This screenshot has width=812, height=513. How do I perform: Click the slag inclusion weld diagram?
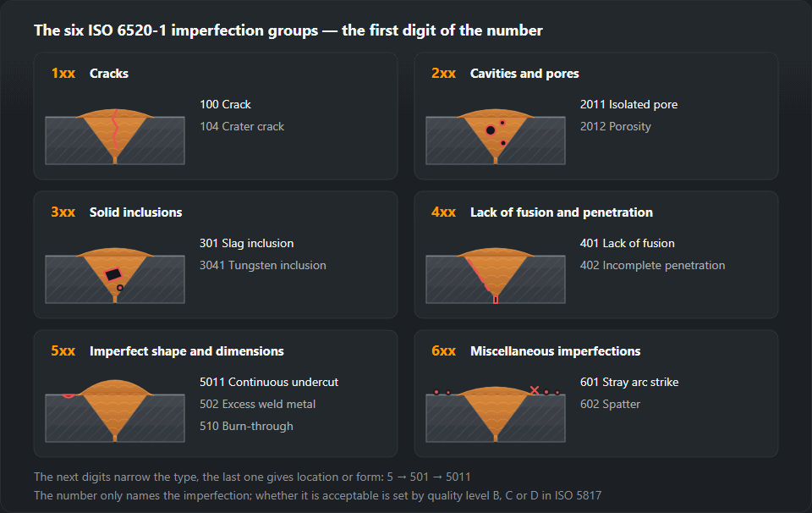pos(115,275)
